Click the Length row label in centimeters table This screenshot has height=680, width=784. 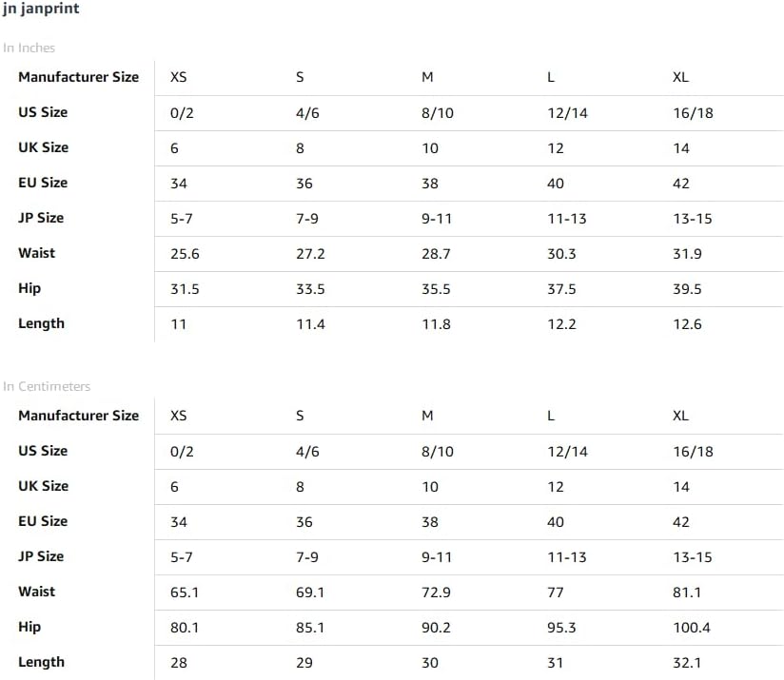pos(42,662)
